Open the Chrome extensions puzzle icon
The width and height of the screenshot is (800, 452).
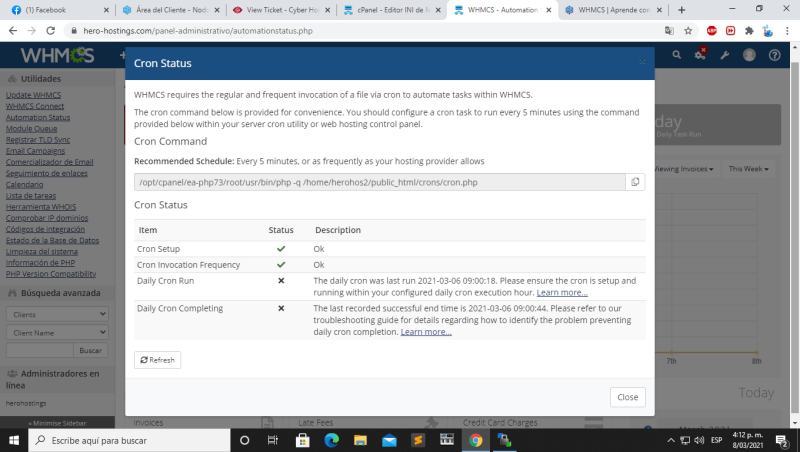pyautogui.click(x=749, y=31)
